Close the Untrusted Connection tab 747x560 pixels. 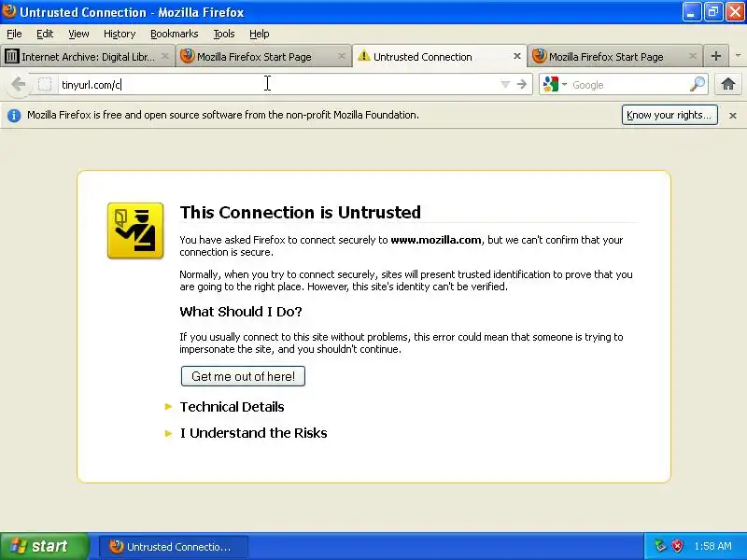(517, 56)
